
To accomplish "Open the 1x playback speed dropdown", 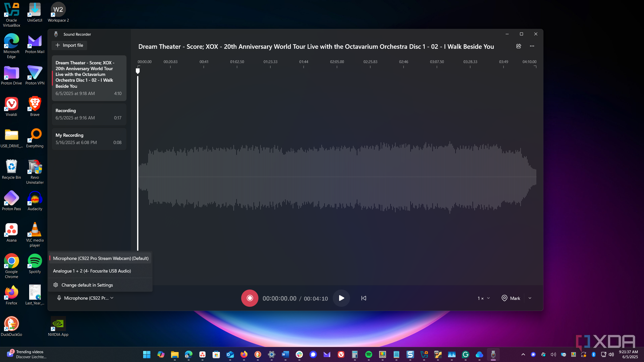I will point(484,298).
